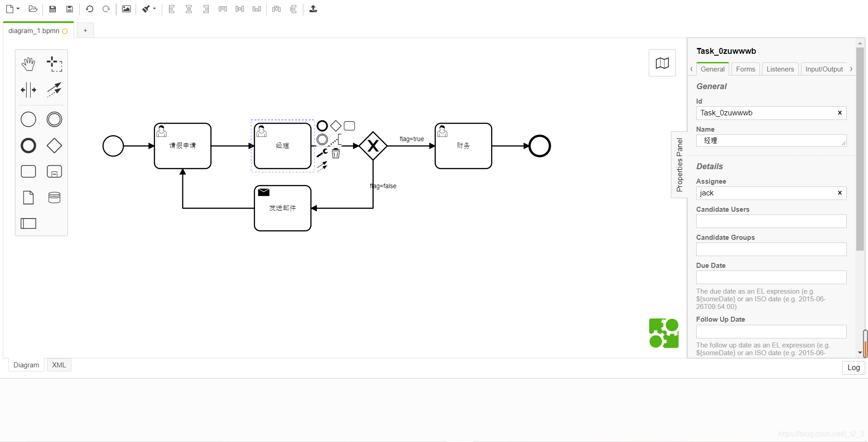868x442 pixels.
Task: Create data store reference from palette
Action: pyautogui.click(x=54, y=198)
